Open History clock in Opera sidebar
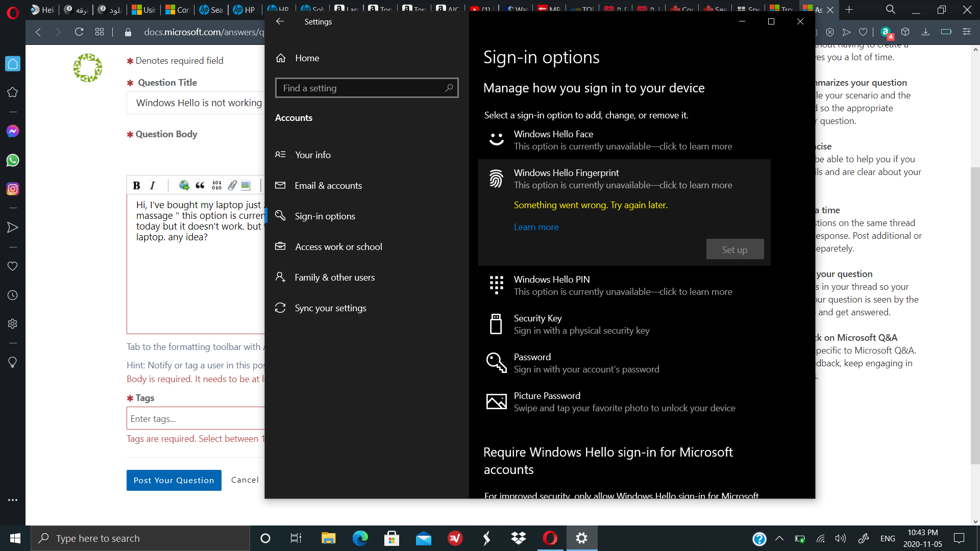 (x=13, y=295)
